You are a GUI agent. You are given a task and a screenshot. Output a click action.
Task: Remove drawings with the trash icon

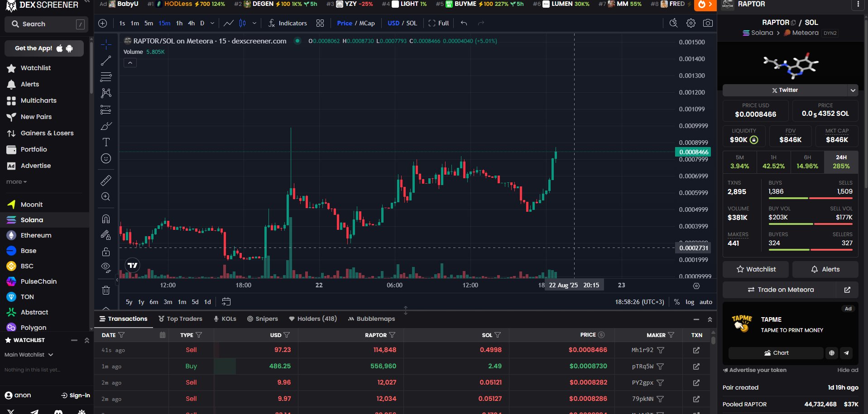pyautogui.click(x=106, y=290)
